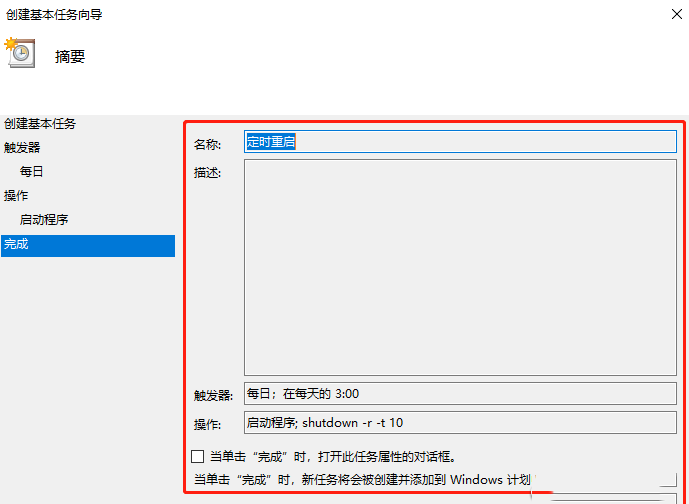Click the task wizard clock icon
Screen dimensions: 689x504
click(x=19, y=53)
